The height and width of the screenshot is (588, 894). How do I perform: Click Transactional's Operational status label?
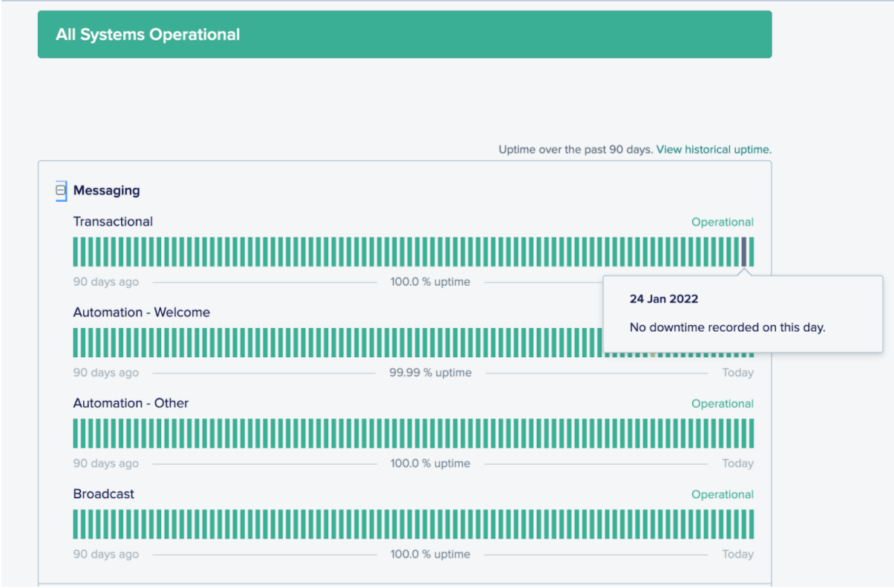click(722, 222)
